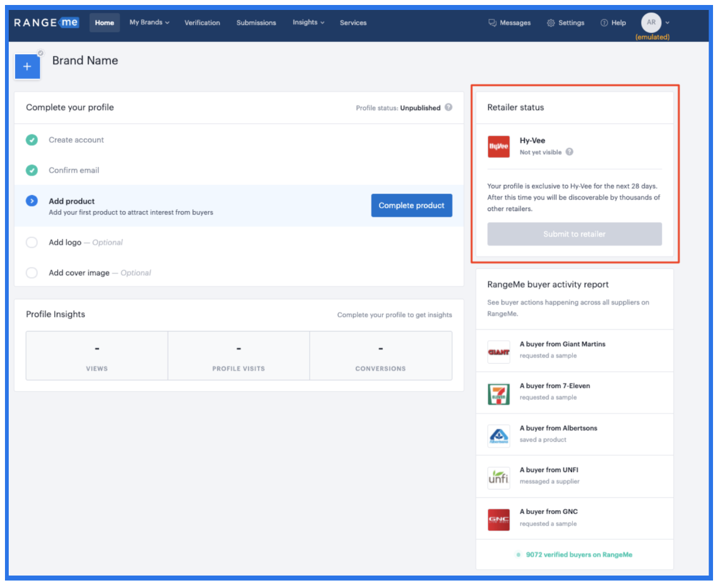Click the 7-Eleven logo
This screenshot has width=718, height=588.
click(x=499, y=394)
